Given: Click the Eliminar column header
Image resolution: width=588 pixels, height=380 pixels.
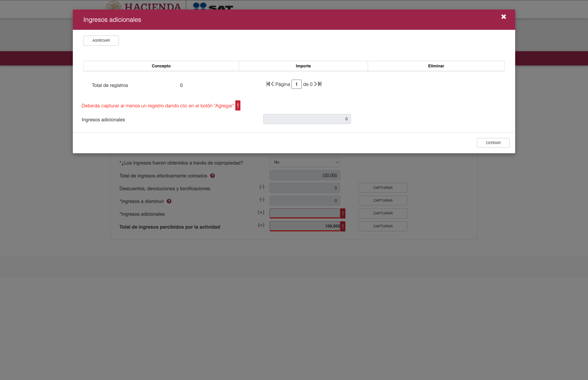Looking at the screenshot, I should tap(436, 66).
